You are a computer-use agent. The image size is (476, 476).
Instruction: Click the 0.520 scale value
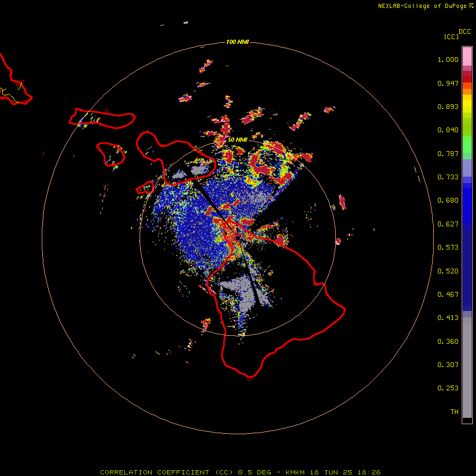coord(448,271)
